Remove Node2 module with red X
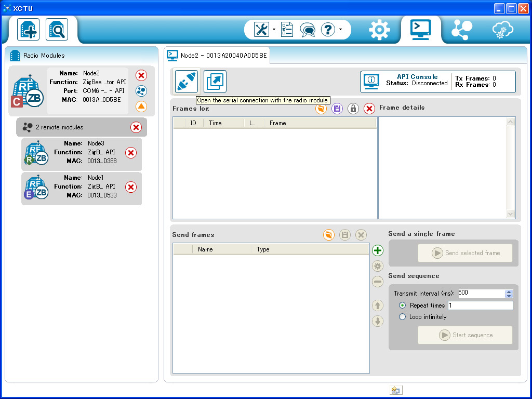 pos(141,75)
